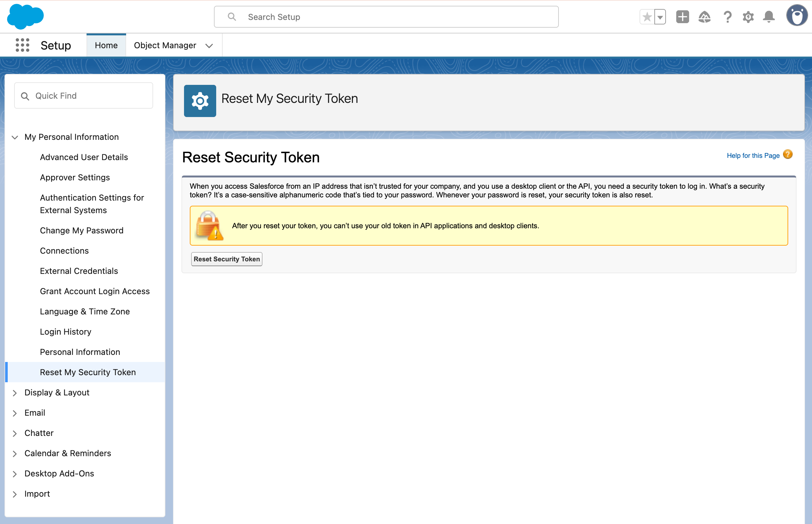Click the search magnifier in Search Setup
The height and width of the screenshot is (524, 812).
click(x=232, y=17)
